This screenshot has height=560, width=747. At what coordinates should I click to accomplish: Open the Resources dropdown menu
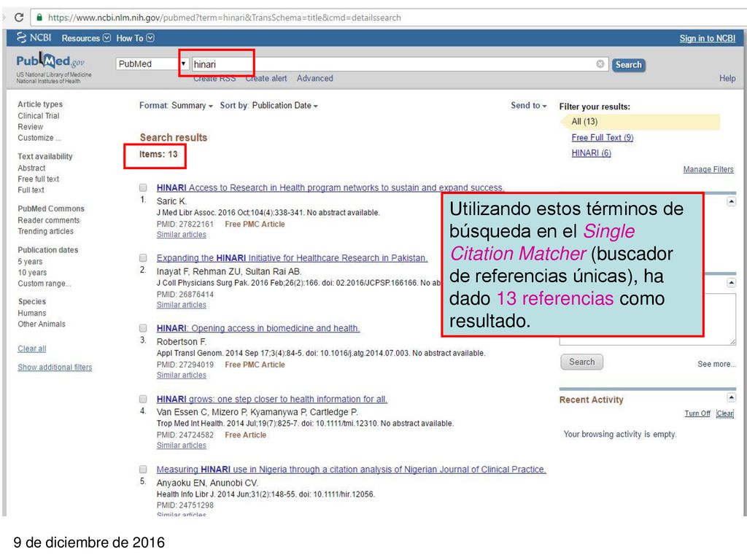pos(86,38)
